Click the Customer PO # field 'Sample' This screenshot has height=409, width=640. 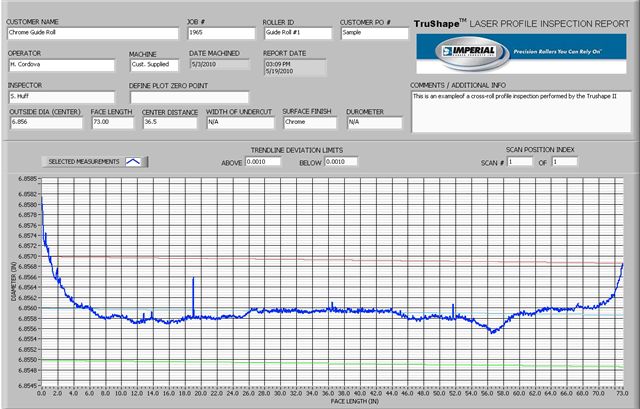(x=374, y=33)
